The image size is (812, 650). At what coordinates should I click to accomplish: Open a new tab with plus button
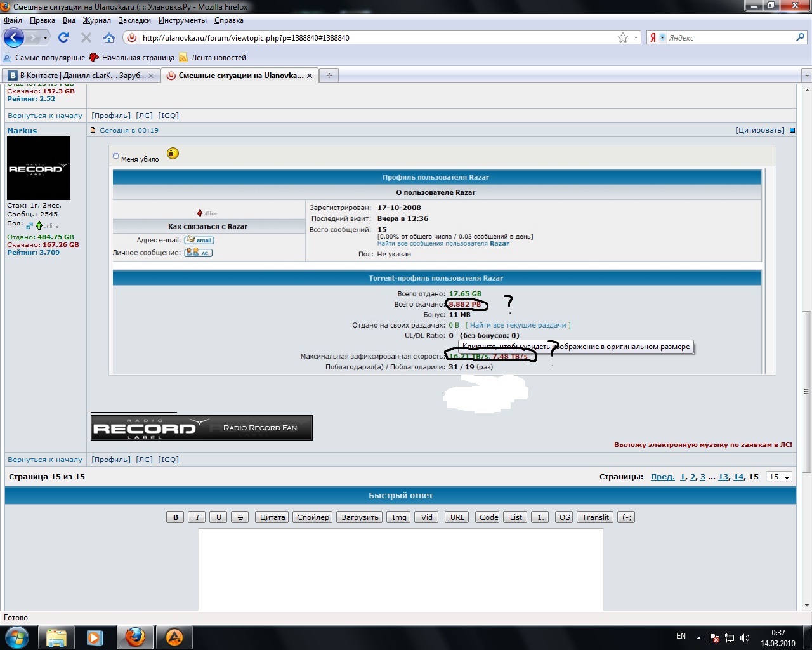point(329,76)
